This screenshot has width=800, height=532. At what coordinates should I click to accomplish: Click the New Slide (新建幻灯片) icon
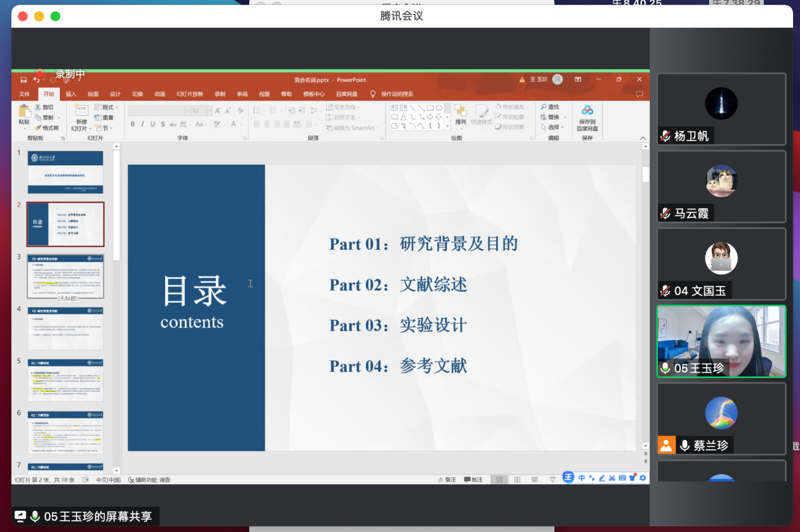pyautogui.click(x=81, y=110)
